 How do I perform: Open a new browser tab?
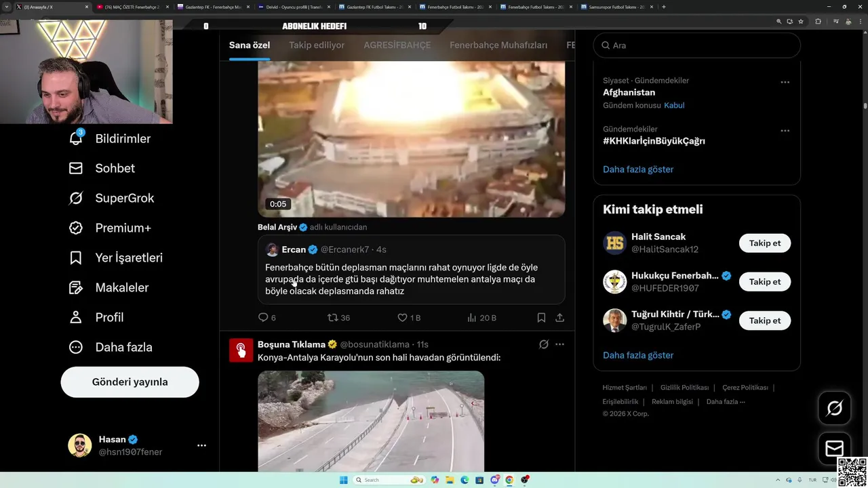point(663,7)
